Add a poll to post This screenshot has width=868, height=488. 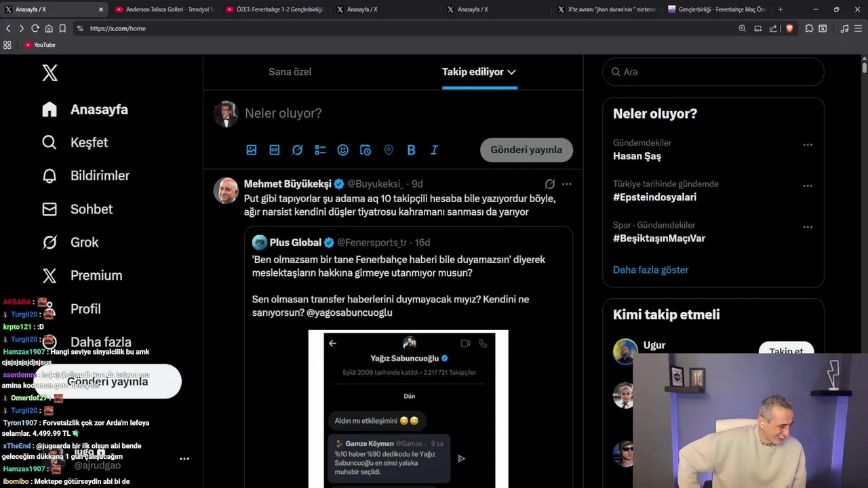tap(320, 150)
